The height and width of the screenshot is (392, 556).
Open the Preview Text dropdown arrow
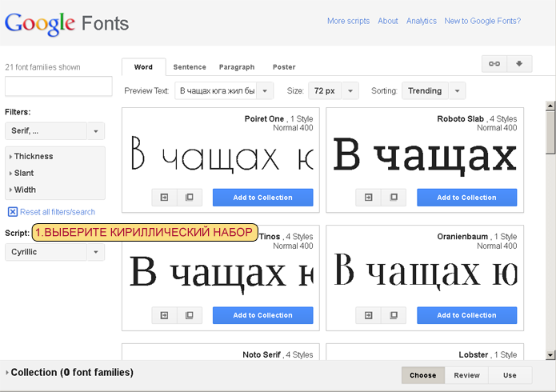point(265,91)
